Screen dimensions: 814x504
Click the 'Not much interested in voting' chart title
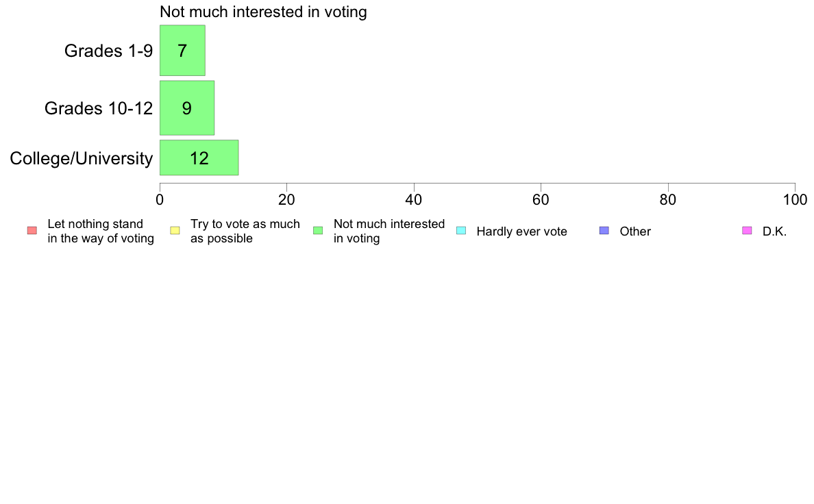tap(263, 12)
